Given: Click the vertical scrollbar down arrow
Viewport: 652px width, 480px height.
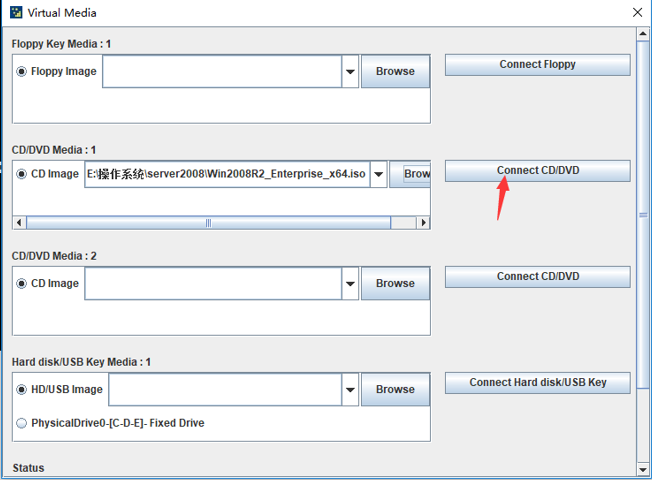Looking at the screenshot, I should point(643,468).
